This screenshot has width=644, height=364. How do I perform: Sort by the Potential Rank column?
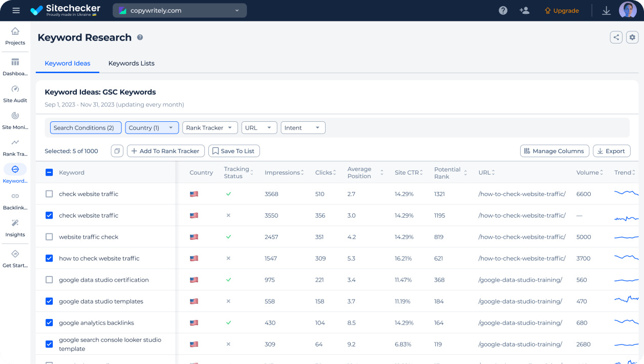point(450,173)
